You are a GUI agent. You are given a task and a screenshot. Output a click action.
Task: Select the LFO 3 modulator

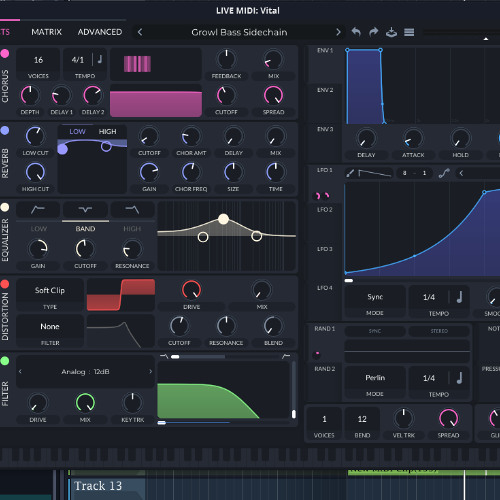coord(325,249)
